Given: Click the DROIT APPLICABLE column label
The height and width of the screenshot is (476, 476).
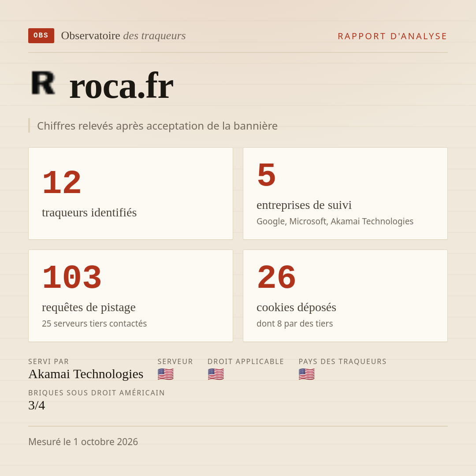Looking at the screenshot, I should tap(245, 361).
